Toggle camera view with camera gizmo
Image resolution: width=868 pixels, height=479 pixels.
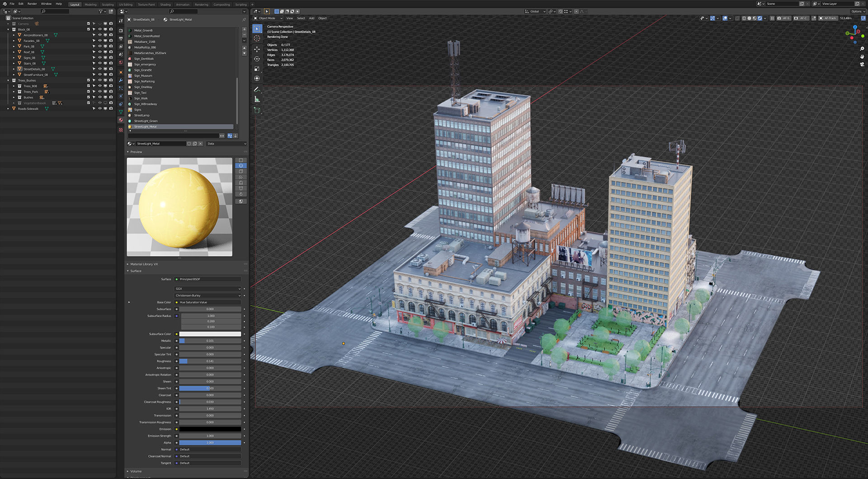click(x=862, y=64)
